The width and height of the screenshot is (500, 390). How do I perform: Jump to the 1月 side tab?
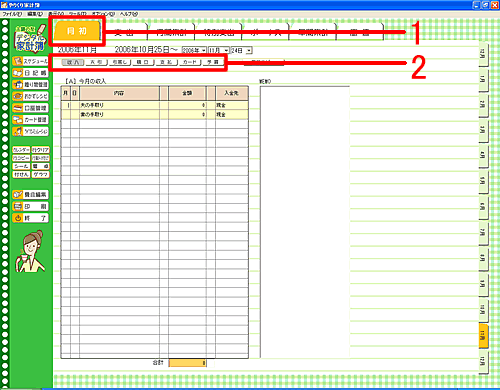pyautogui.click(x=483, y=79)
